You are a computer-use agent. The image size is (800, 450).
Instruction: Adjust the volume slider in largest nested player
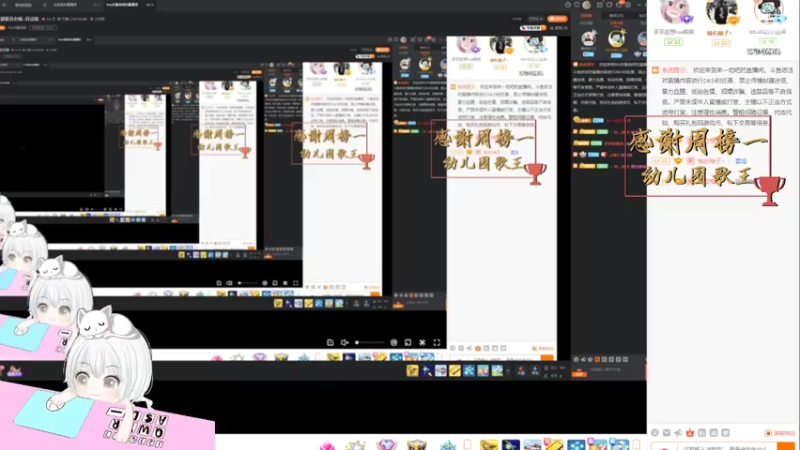(x=370, y=342)
